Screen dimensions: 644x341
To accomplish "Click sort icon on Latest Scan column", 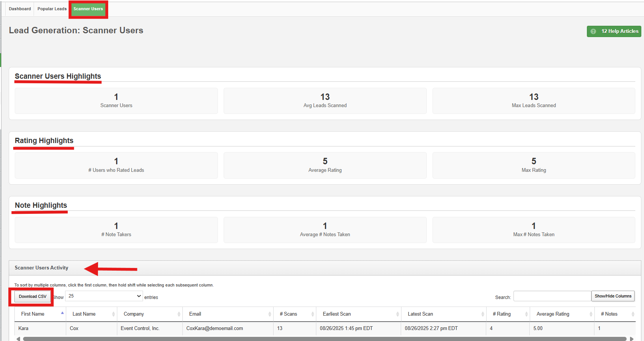I will pyautogui.click(x=482, y=314).
